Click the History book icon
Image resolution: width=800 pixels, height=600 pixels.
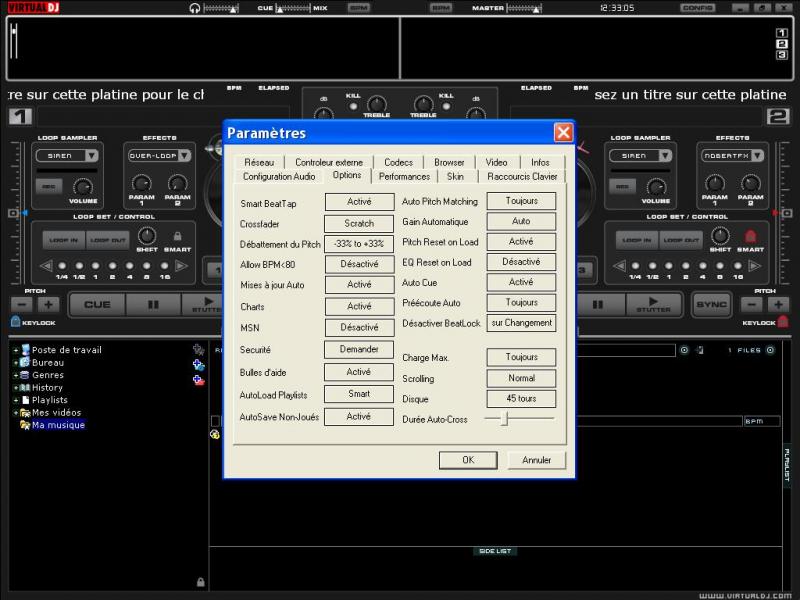24,388
